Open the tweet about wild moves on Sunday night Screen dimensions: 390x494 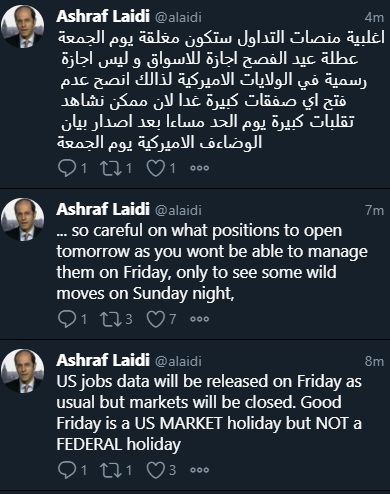[x=212, y=262]
